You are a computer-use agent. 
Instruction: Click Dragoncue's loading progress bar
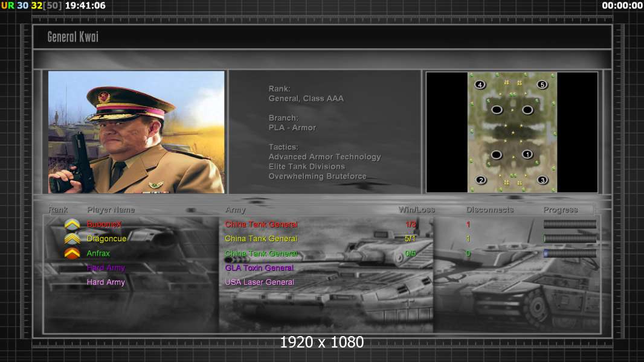pos(570,238)
